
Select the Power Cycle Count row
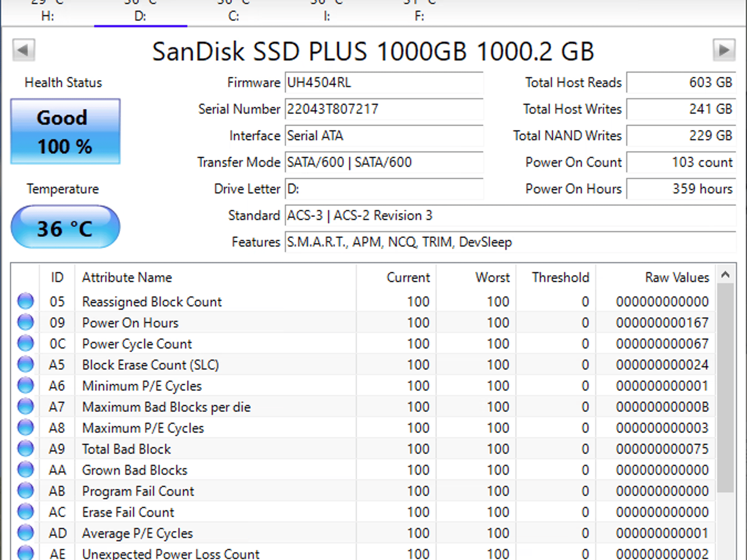pos(363,344)
